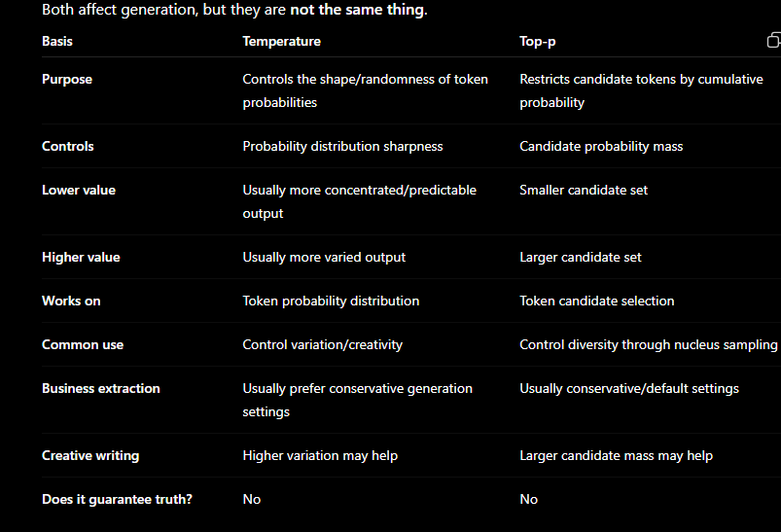Image resolution: width=781 pixels, height=532 pixels.
Task: Select the Temperature column header
Action: pyautogui.click(x=281, y=42)
